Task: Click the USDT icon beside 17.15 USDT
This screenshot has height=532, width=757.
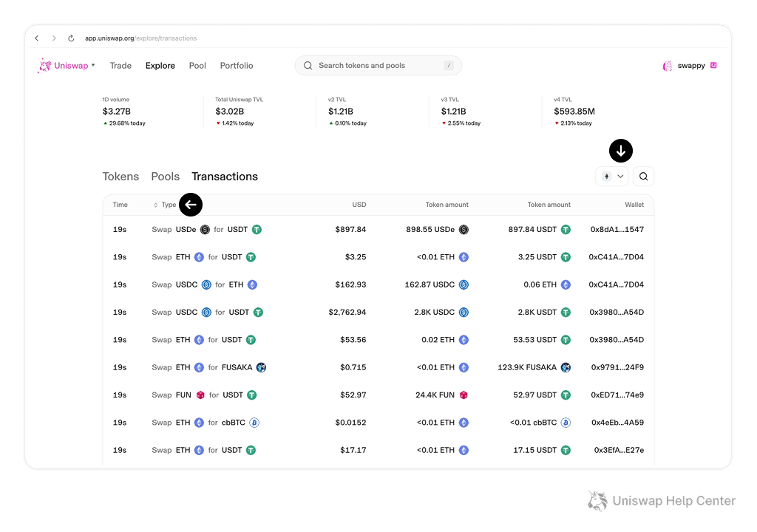Action: coord(566,450)
